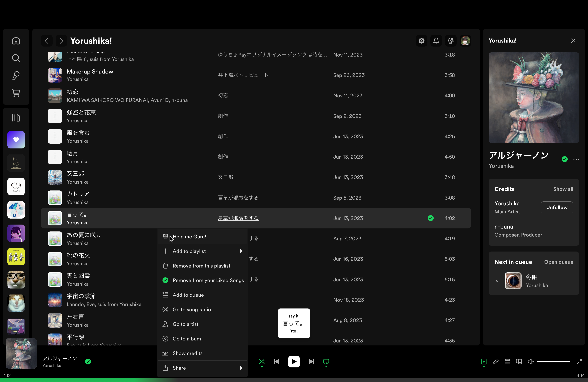Click the lyrics microphone icon
Image resolution: width=588 pixels, height=382 pixels.
[x=496, y=362]
